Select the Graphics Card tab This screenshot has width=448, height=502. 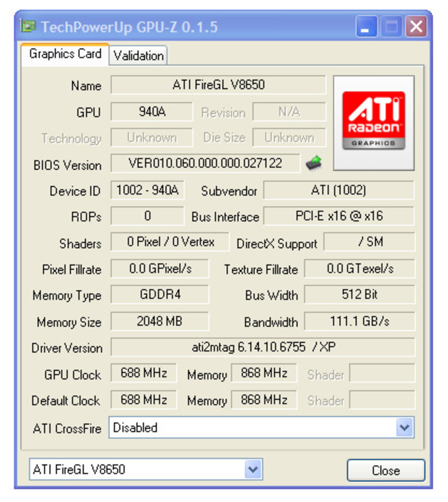coord(65,54)
